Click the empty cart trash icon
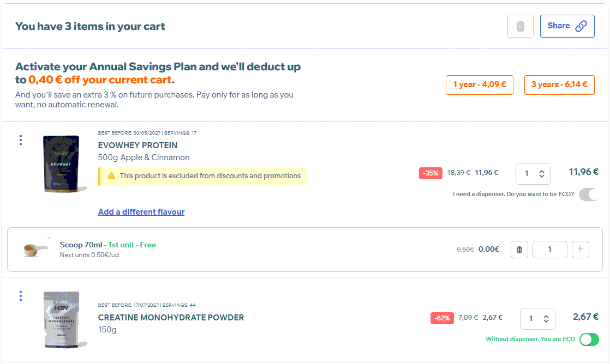Screen dimensions: 610x364 tap(520, 26)
